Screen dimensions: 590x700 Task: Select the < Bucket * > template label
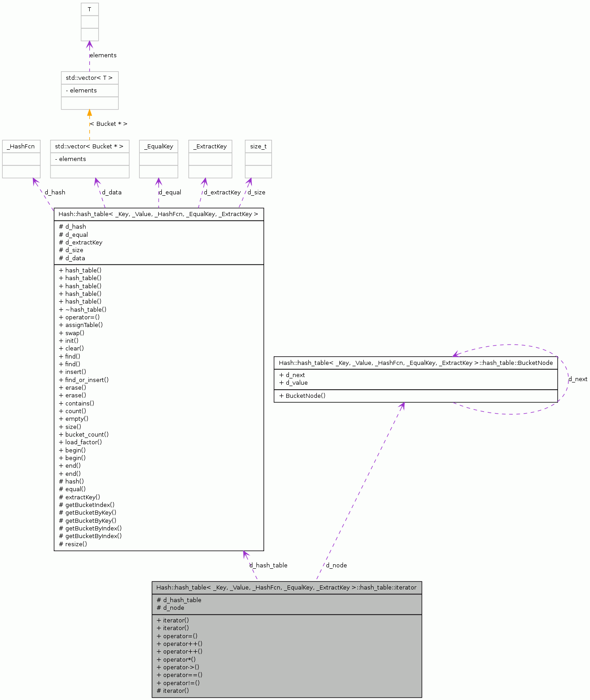[x=109, y=124]
